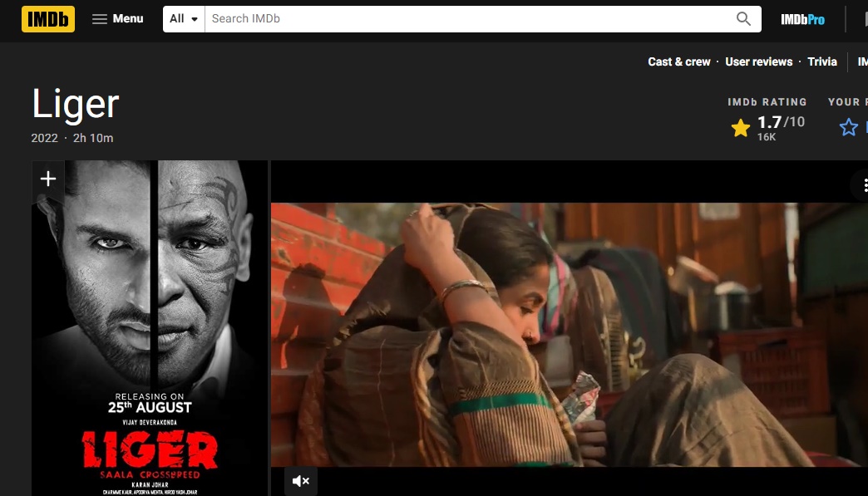Click the 2022 release year link
The height and width of the screenshot is (496, 868).
click(44, 138)
